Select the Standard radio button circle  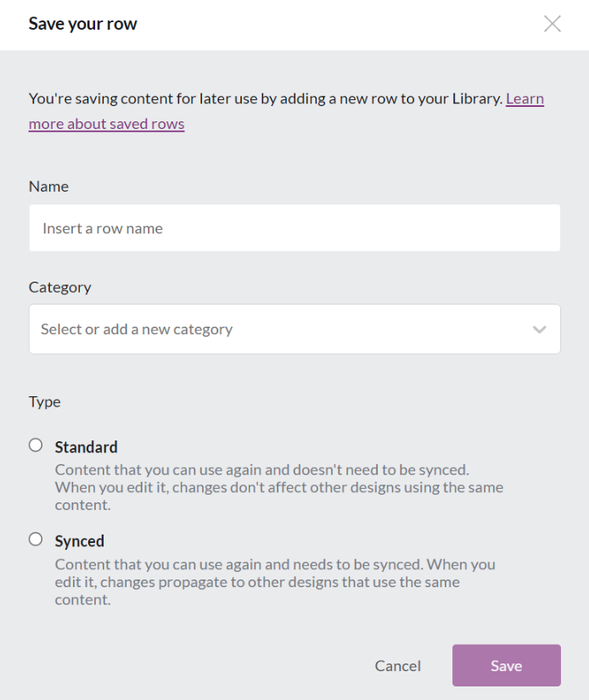tap(36, 445)
